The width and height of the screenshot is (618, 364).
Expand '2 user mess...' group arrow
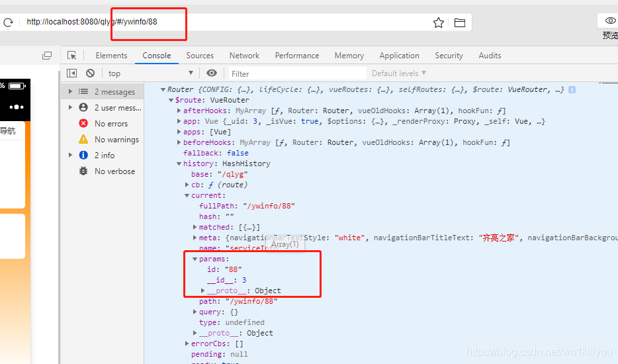[70, 107]
